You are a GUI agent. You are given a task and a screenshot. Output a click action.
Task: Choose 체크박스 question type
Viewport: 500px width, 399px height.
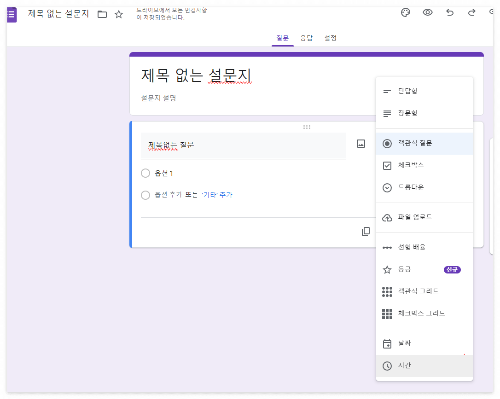[x=424, y=165]
